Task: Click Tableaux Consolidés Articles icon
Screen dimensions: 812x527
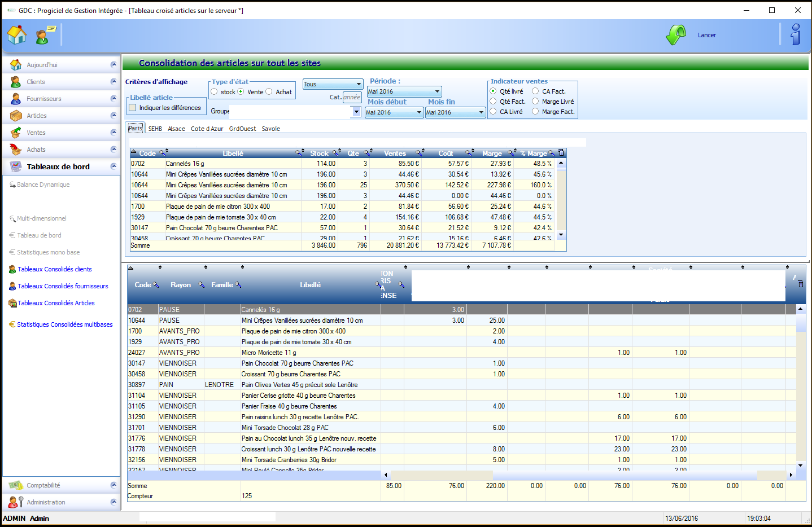Action: (x=12, y=303)
